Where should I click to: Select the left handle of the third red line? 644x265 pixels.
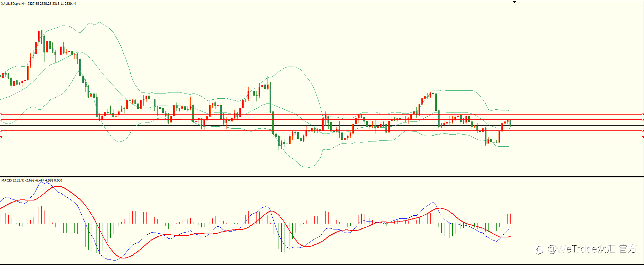click(1, 130)
